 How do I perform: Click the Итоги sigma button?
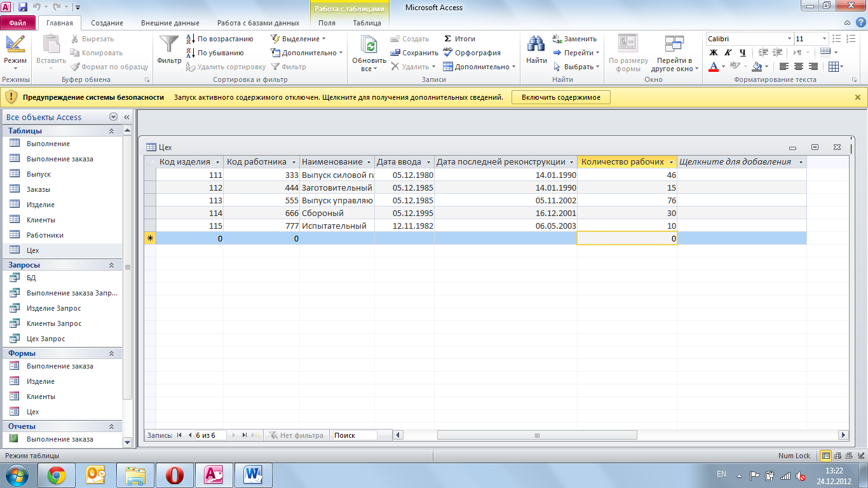[x=459, y=39]
